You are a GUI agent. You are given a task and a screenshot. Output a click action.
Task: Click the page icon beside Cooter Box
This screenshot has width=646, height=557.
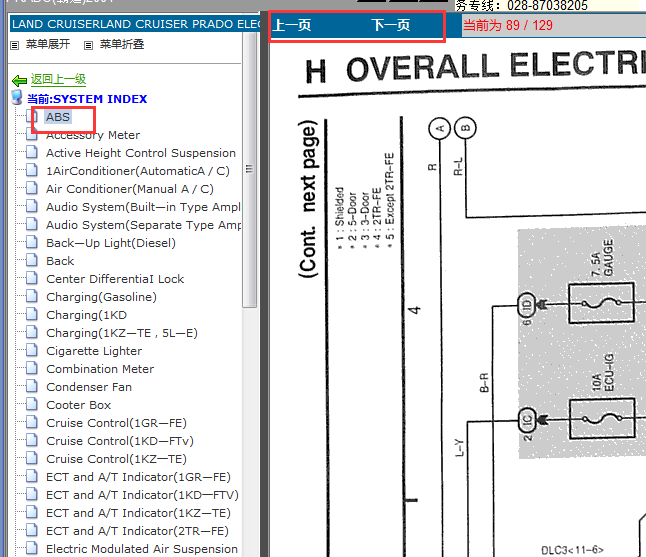click(32, 404)
